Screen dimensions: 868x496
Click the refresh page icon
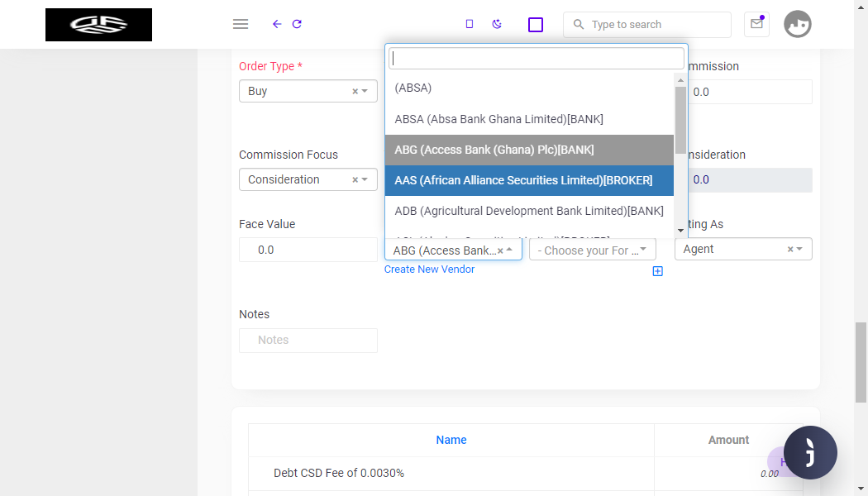[x=297, y=24]
